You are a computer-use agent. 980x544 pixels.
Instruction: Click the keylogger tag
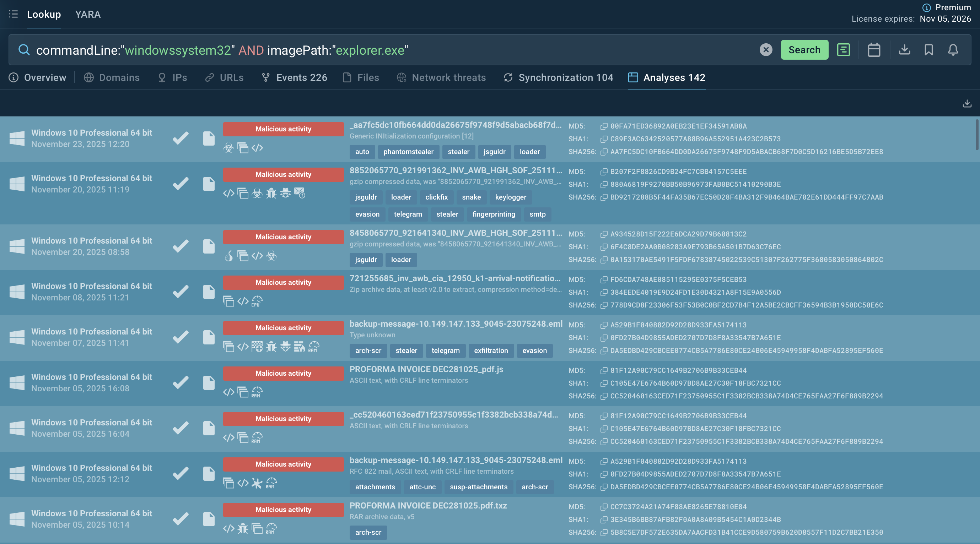click(x=511, y=197)
